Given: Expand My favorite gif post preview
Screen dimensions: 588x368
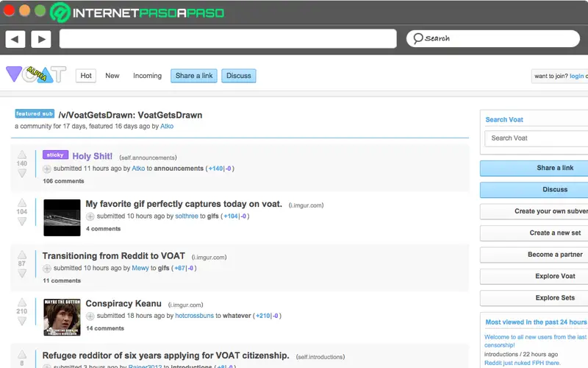Looking at the screenshot, I should 90,216.
